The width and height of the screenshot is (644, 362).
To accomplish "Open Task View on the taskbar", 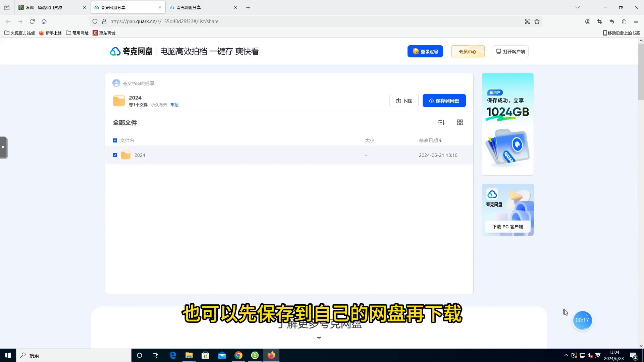I will [x=156, y=355].
